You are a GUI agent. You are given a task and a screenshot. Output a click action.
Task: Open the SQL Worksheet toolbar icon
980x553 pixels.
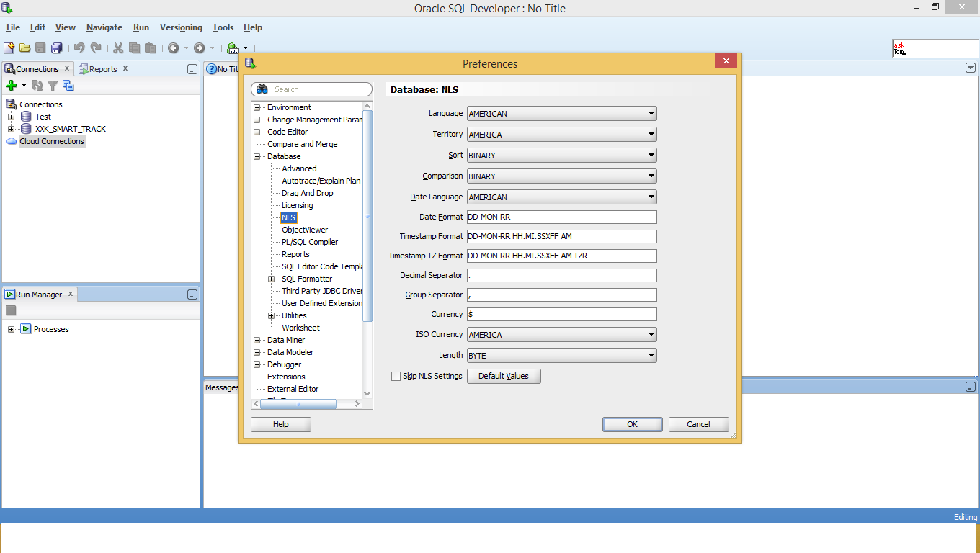click(x=233, y=48)
